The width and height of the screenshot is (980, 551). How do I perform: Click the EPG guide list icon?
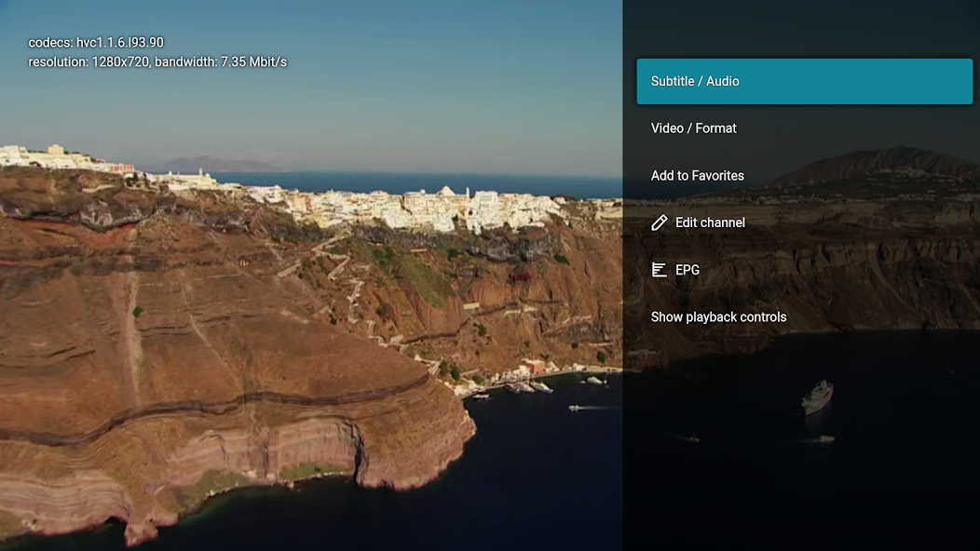[x=660, y=270]
